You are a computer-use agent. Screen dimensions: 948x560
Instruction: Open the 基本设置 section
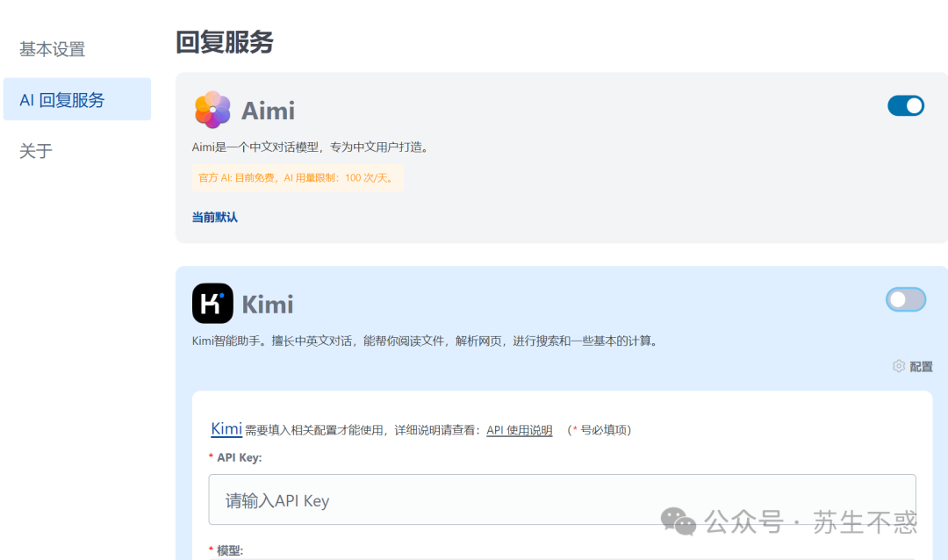click(x=53, y=49)
